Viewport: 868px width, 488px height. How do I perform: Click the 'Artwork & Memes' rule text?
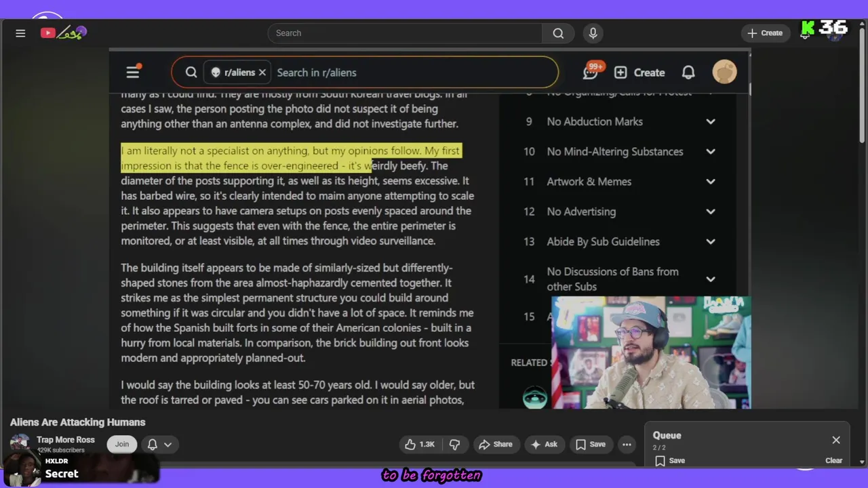pos(589,182)
